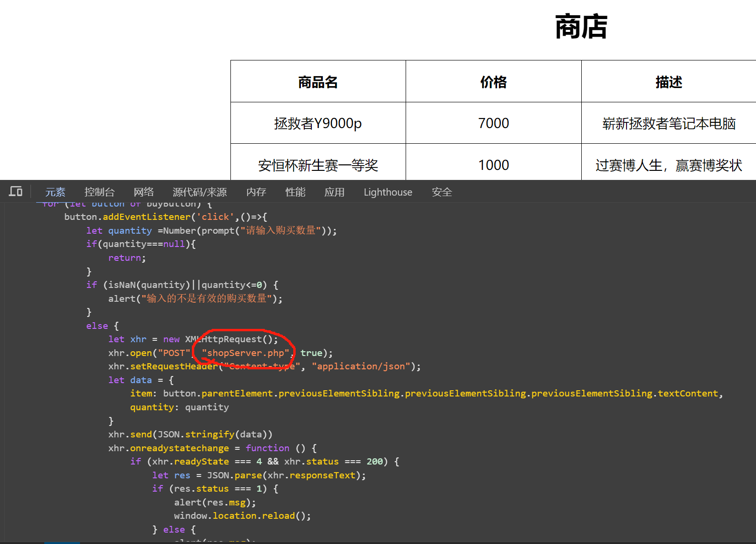Toggle the device toolbar icon
This screenshot has height=544, width=756.
coord(16,192)
